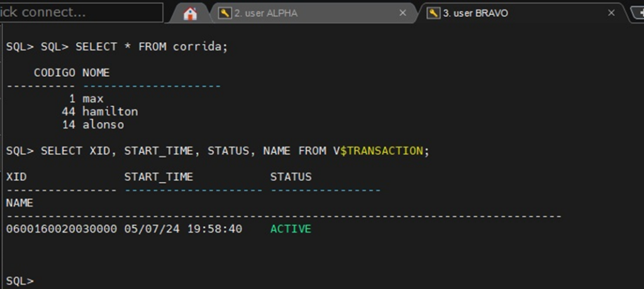
Task: Click the transaction timestamp 05/07/24 19:58:40
Action: [183, 229]
